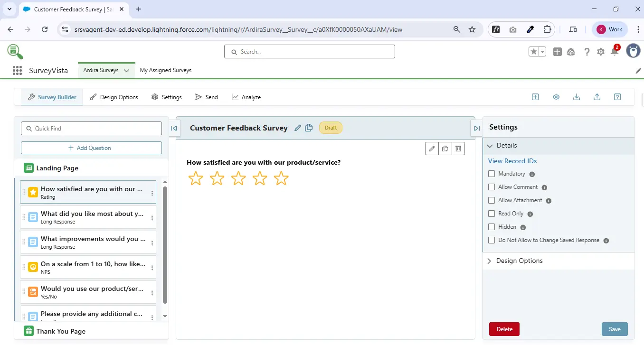
Task: Click the upload icon in builder toolbar
Action: pos(597,97)
